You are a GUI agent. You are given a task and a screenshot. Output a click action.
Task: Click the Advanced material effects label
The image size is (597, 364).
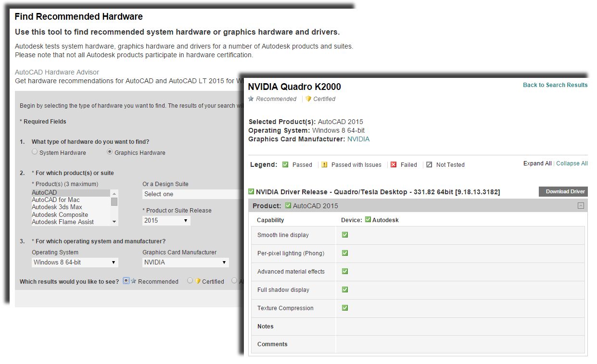click(x=291, y=272)
